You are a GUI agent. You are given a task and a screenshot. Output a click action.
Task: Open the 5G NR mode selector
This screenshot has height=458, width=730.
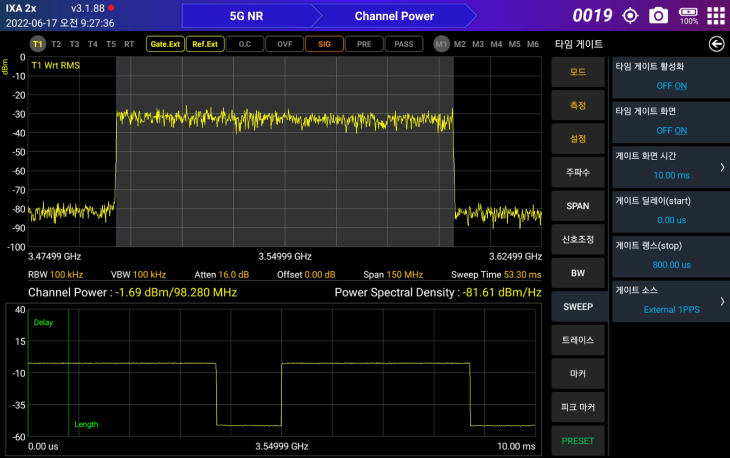tap(246, 16)
